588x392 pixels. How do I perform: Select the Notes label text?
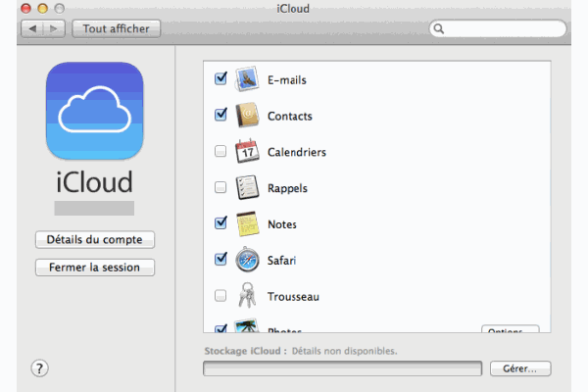coord(282,224)
